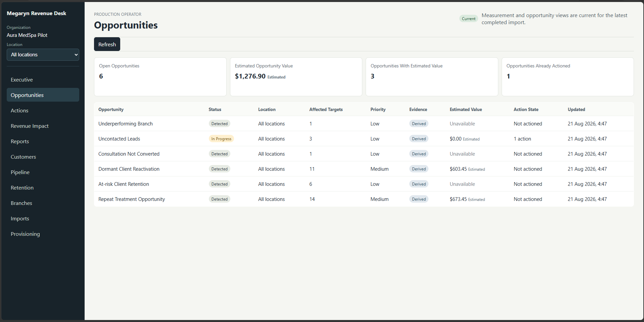Click the Affected Targets column header
This screenshot has width=644, height=322.
click(x=326, y=109)
